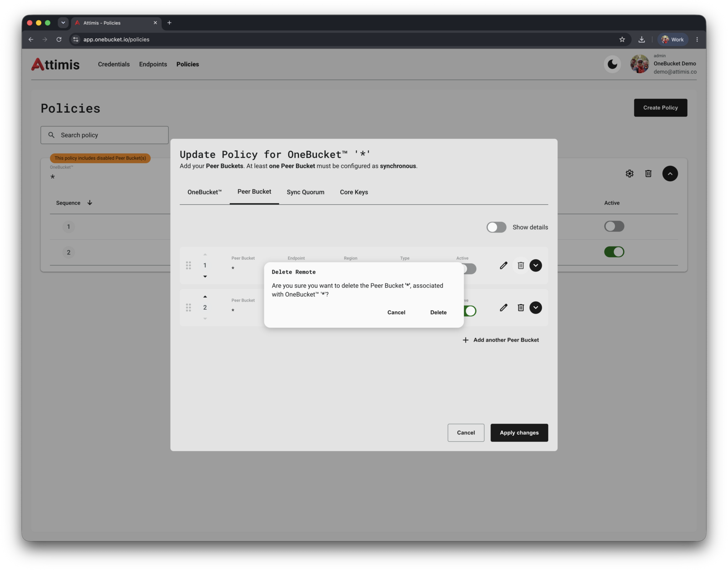Click disabled Peer Bucket warning badge
Viewport: 728px width, 570px height.
click(x=100, y=158)
